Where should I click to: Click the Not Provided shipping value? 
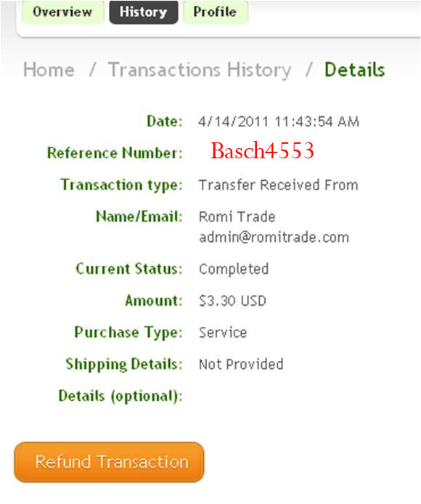pyautogui.click(x=241, y=364)
